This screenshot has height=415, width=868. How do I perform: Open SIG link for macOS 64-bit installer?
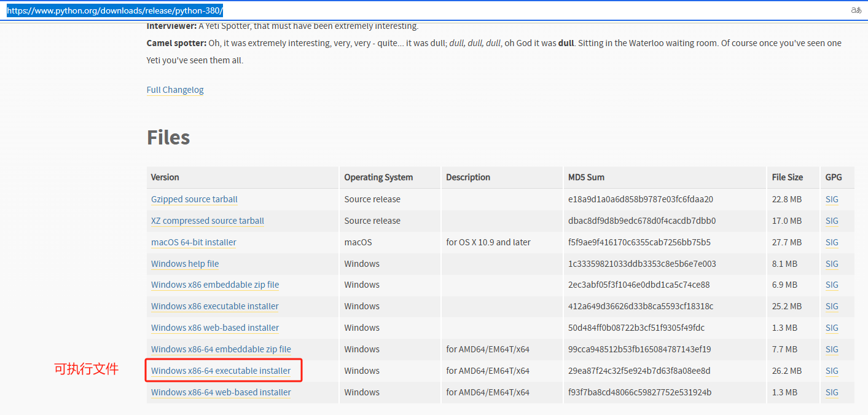pos(832,242)
